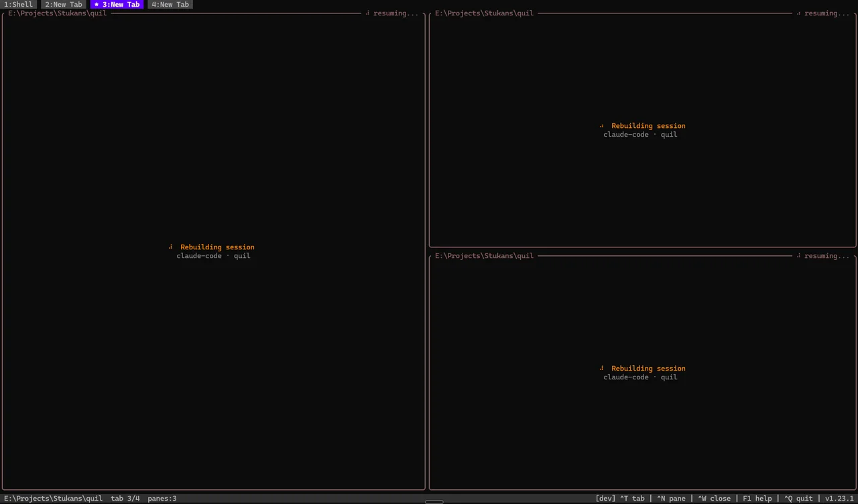The width and height of the screenshot is (858, 504).
Task: Click the ^N pane shortcut in status bar
Action: [671, 499]
